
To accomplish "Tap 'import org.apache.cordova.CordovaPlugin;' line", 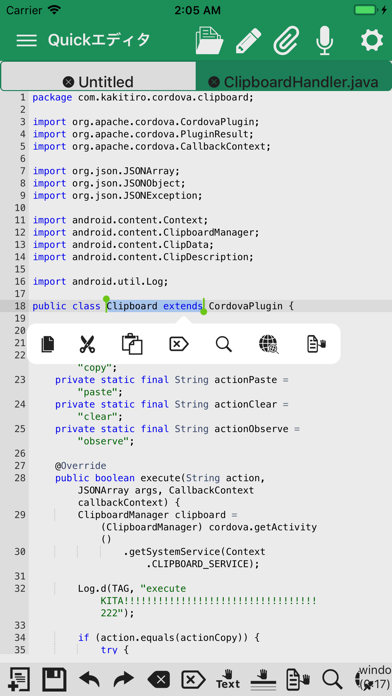I will click(x=146, y=122).
